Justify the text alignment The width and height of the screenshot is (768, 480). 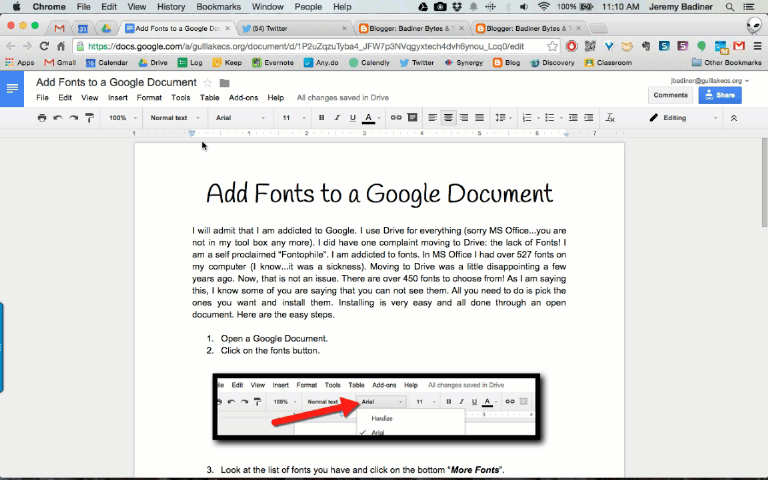(x=480, y=118)
